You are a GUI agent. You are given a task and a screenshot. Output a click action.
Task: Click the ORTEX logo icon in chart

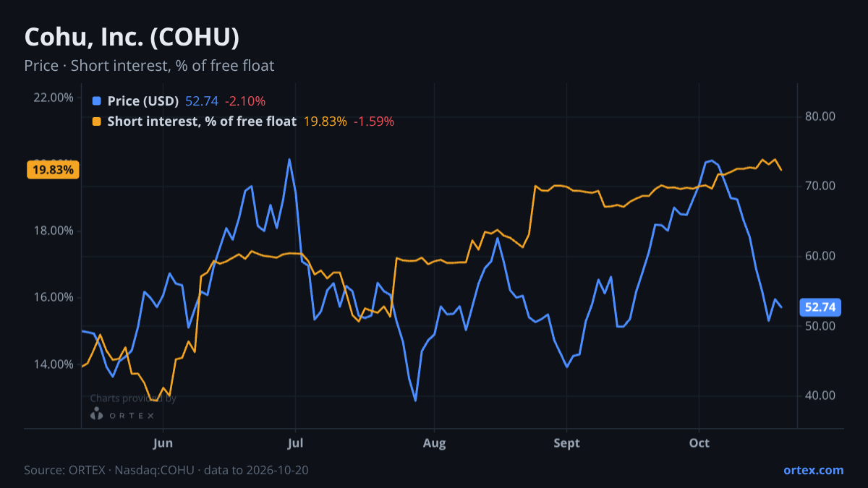(x=96, y=414)
